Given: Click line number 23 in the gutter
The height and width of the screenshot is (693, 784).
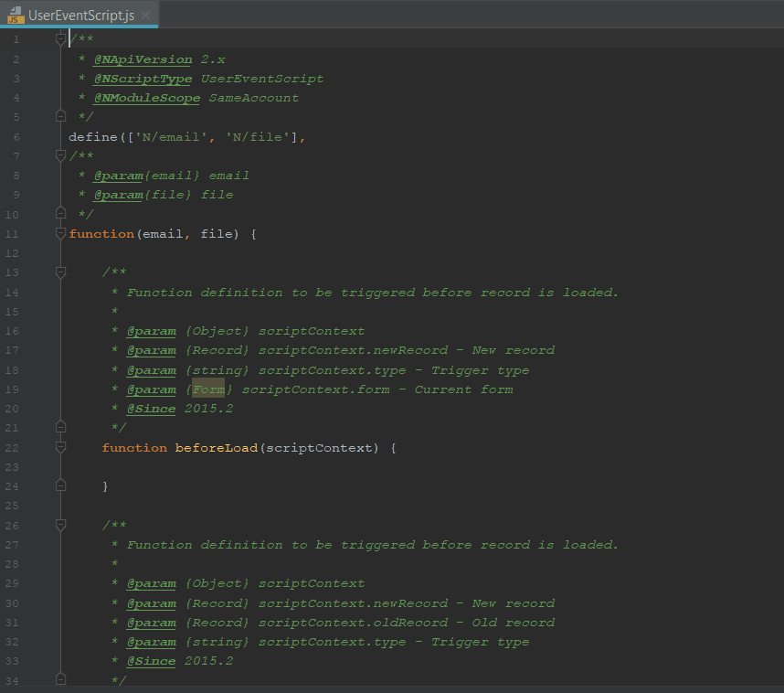Looking at the screenshot, I should [12, 467].
